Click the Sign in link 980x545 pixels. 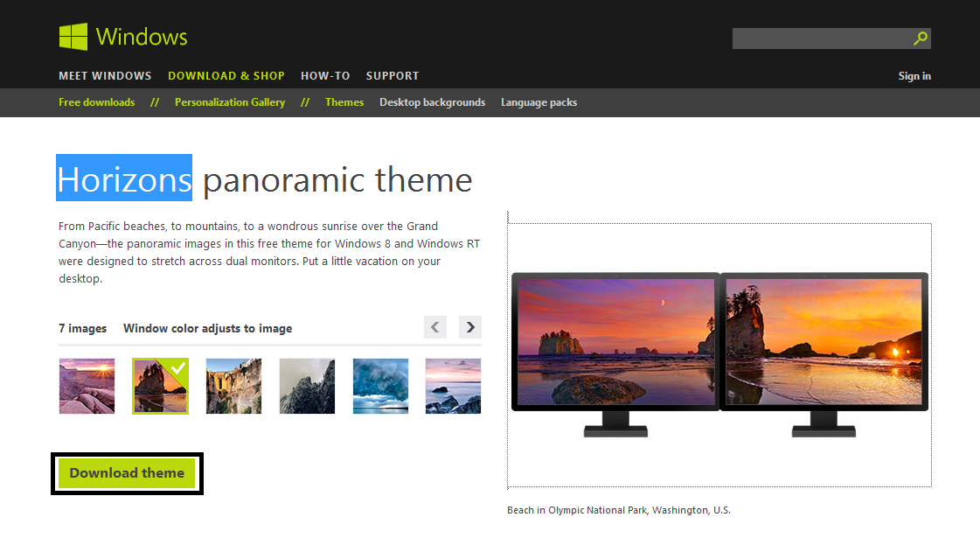(x=914, y=76)
